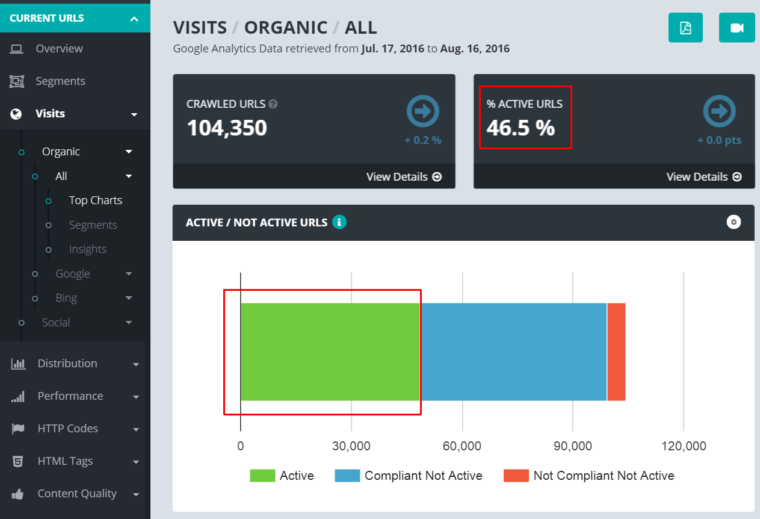The image size is (760, 519).
Task: Open the Bing visits entry
Action: (66, 298)
